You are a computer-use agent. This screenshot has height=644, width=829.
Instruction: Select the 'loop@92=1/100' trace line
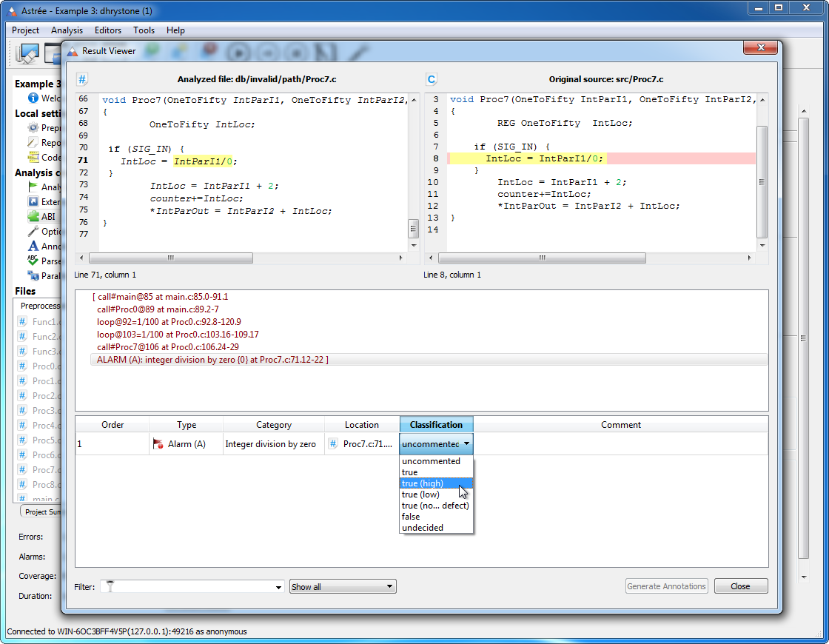pos(169,322)
